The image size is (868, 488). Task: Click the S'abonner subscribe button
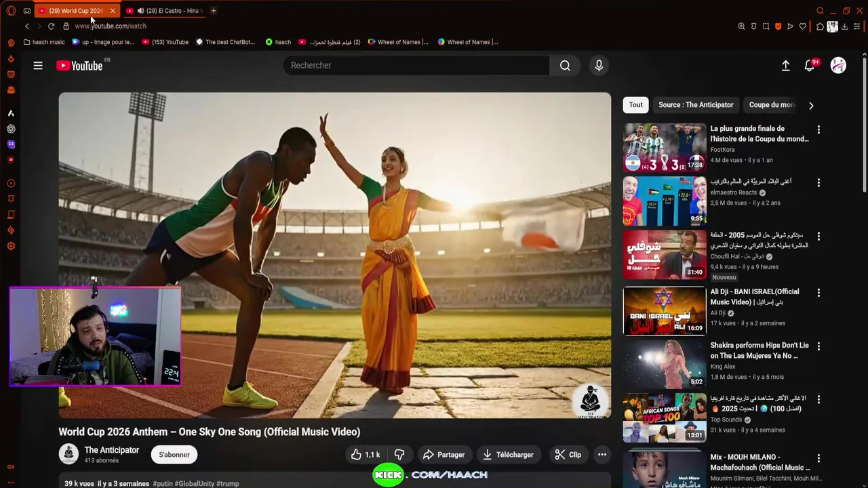coord(174,455)
